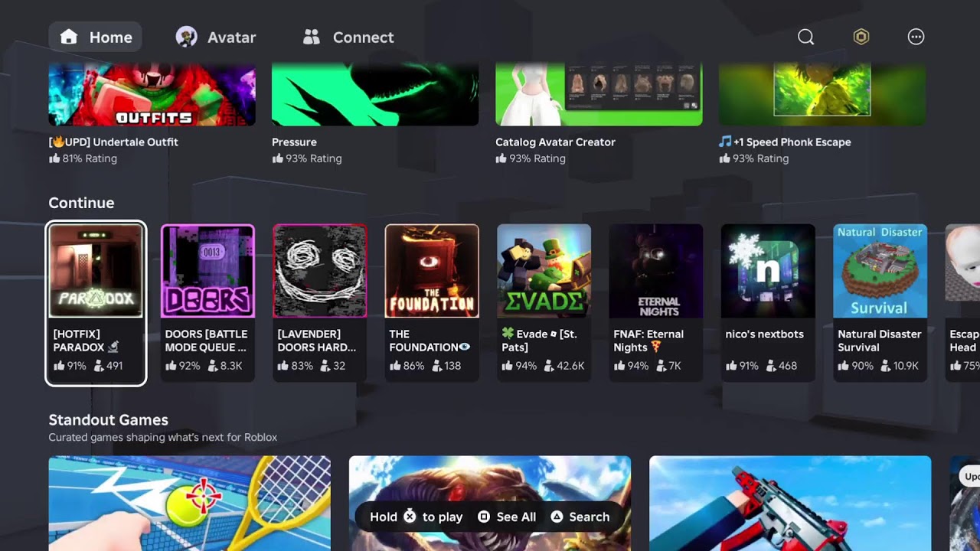Screen dimensions: 980x551
Task: Open the tennis racket Standout game banner
Action: coord(190,504)
